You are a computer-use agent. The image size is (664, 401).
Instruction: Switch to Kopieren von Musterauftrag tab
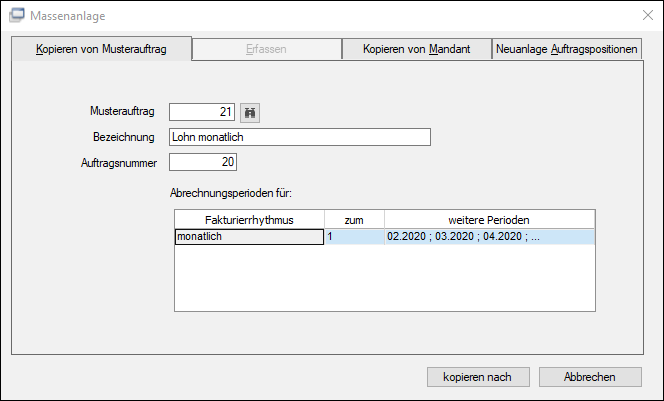pyautogui.click(x=101, y=49)
